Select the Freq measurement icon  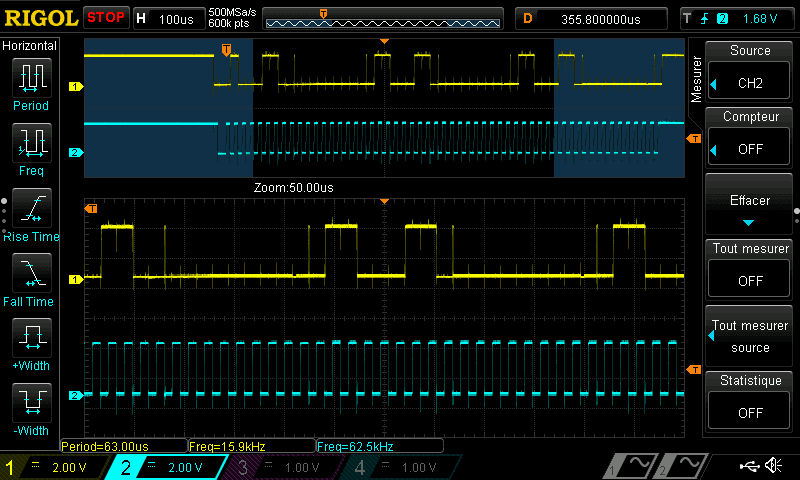[x=32, y=142]
